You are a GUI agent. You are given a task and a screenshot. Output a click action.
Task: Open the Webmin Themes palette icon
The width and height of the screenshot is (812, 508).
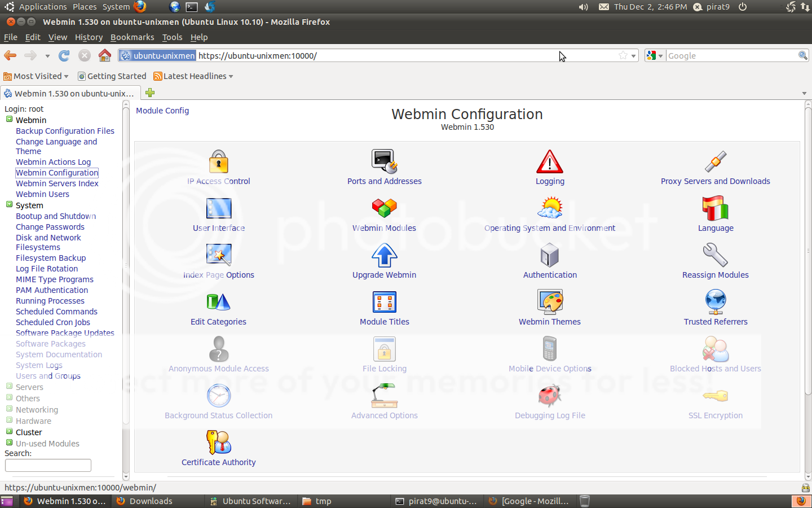(550, 303)
